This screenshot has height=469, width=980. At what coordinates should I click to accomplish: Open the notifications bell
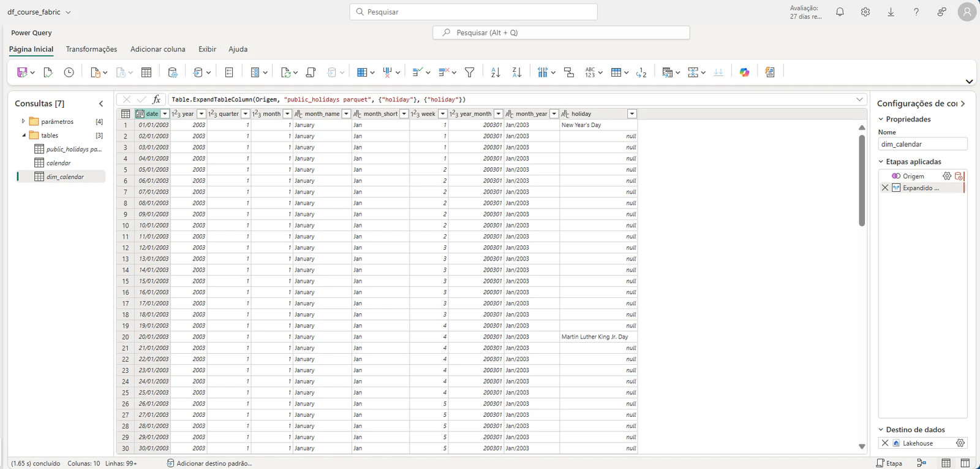[840, 12]
